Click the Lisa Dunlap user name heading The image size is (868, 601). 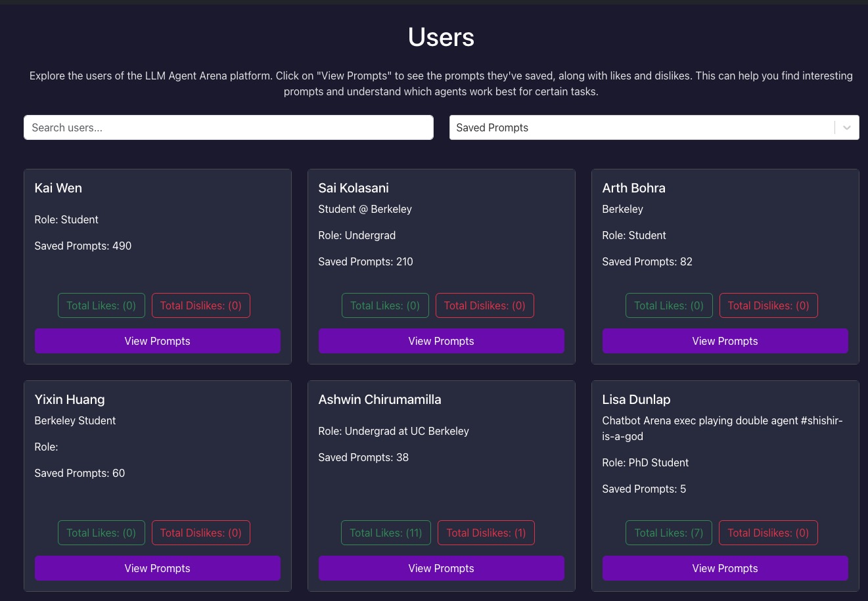click(x=636, y=399)
